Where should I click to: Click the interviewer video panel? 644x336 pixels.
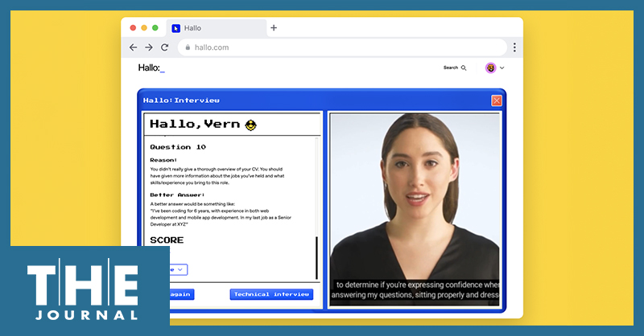pos(415,209)
